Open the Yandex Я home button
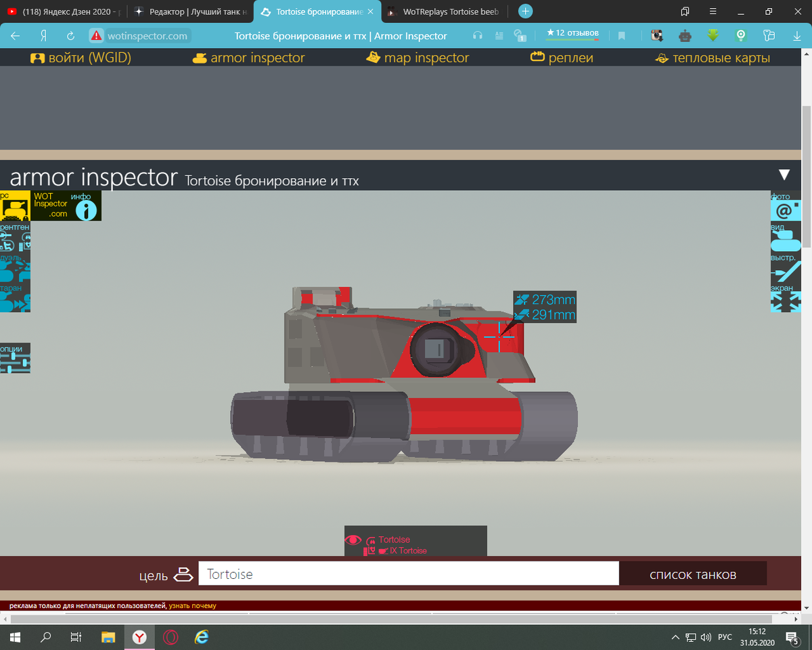812x650 pixels. point(43,36)
